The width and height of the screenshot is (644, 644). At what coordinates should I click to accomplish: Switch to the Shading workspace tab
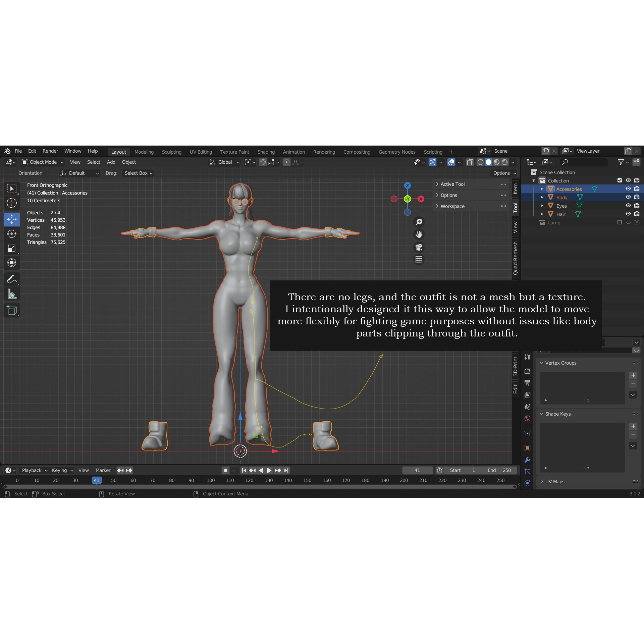pos(266,152)
